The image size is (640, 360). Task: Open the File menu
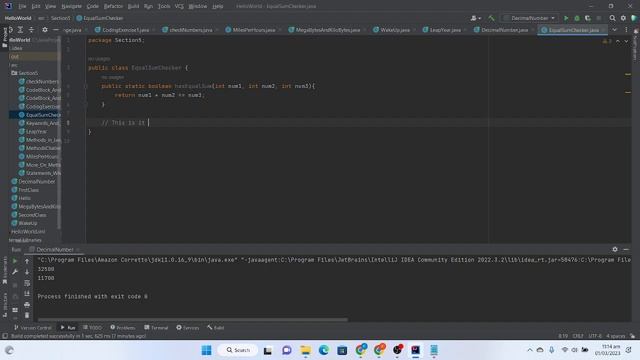pyautogui.click(x=22, y=6)
